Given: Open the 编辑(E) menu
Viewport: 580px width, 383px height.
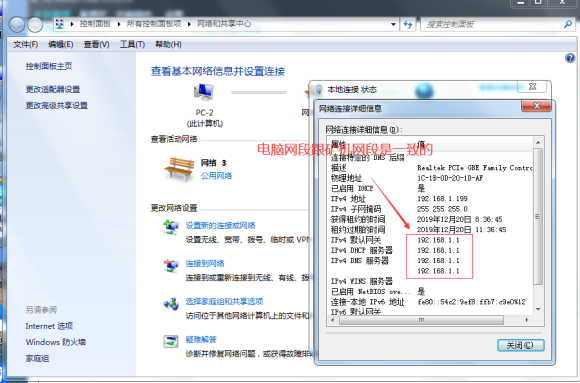Looking at the screenshot, I should (61, 44).
